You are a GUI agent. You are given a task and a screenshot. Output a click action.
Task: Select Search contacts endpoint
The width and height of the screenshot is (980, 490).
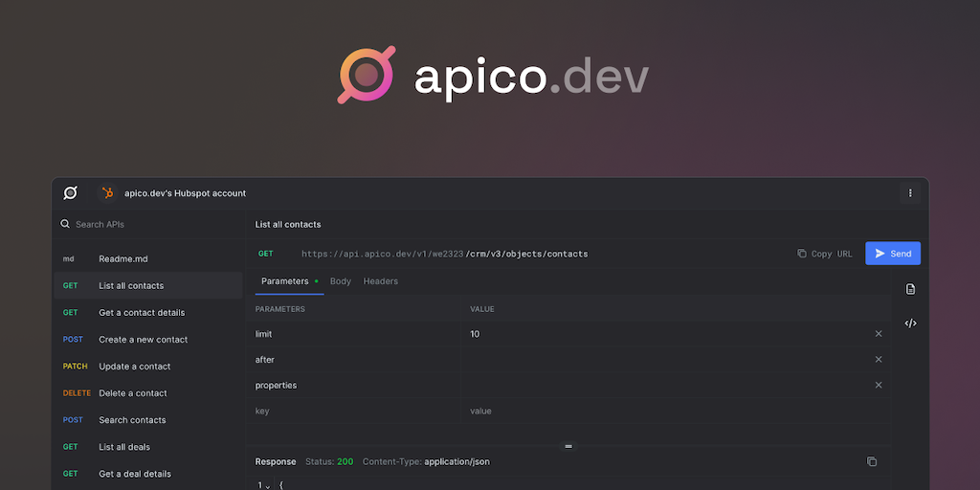point(148,420)
